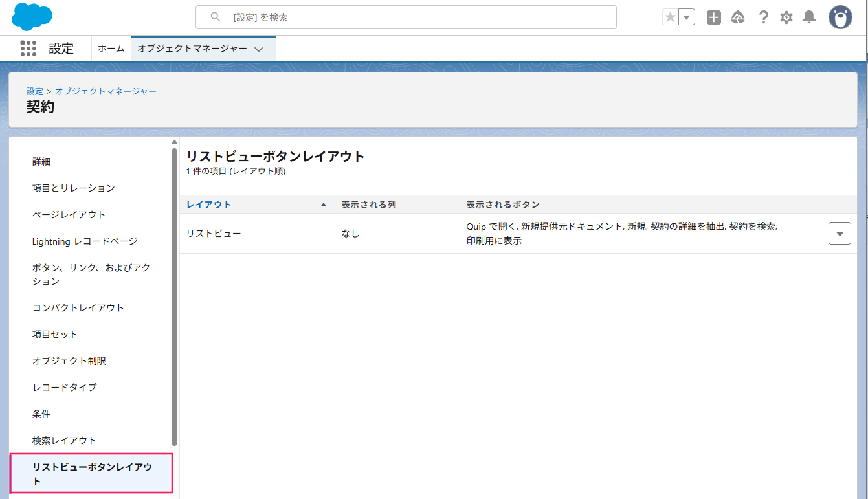Sort by the レイアウト column header

coord(208,205)
